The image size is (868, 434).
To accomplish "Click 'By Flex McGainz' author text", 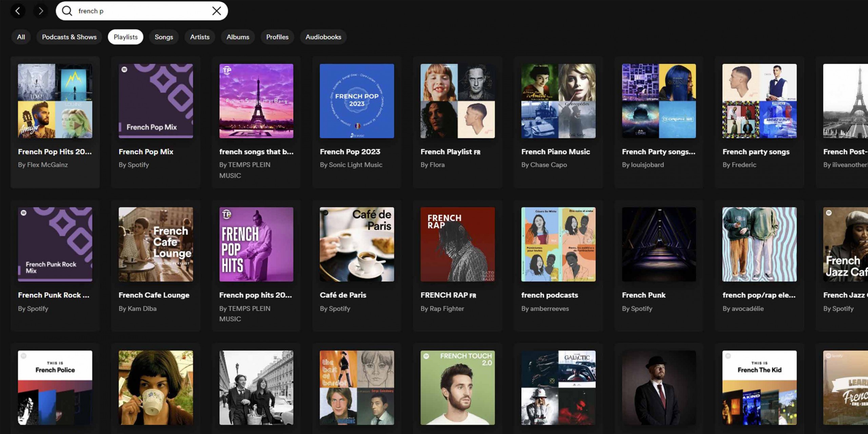I will pyautogui.click(x=43, y=165).
